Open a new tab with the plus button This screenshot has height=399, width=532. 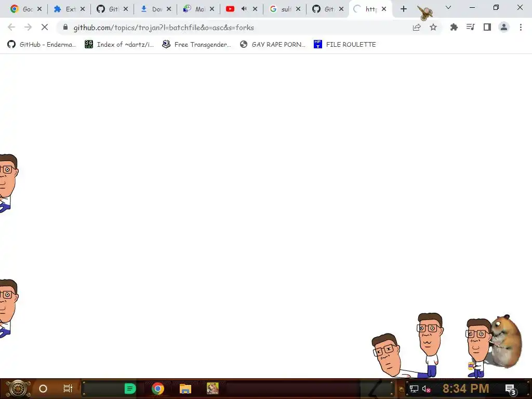[x=403, y=9]
